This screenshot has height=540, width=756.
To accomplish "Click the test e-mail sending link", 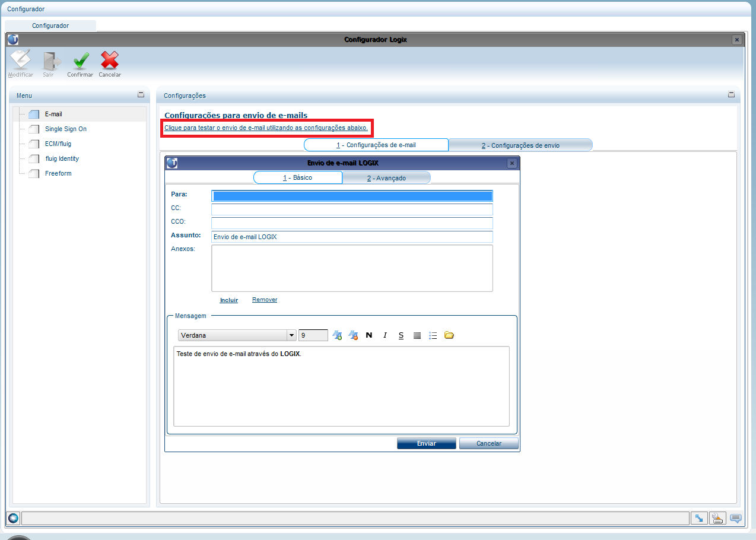I will tap(266, 128).
